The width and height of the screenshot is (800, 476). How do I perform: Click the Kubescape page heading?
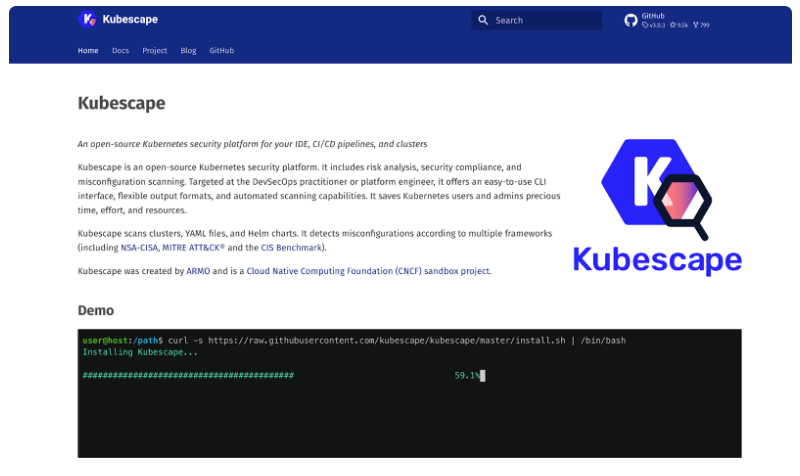tap(121, 104)
